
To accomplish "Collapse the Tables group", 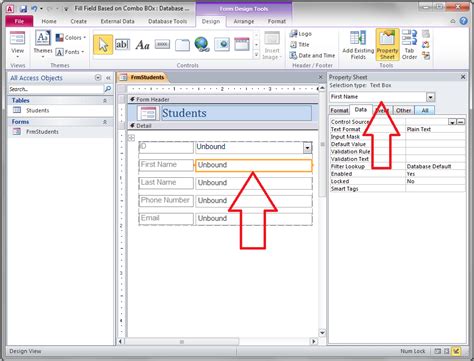I will pos(105,100).
